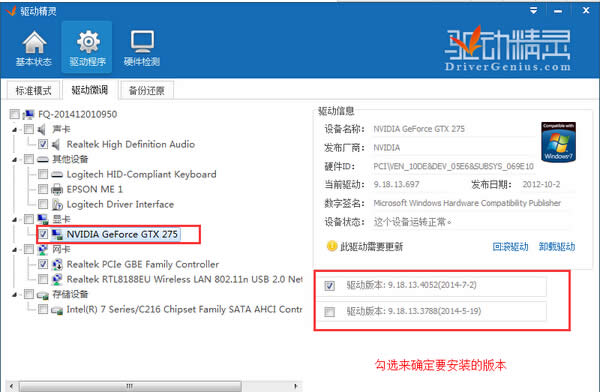Toggle the 存储设备 category checkbox
This screenshot has width=602, height=392.
[29, 294]
